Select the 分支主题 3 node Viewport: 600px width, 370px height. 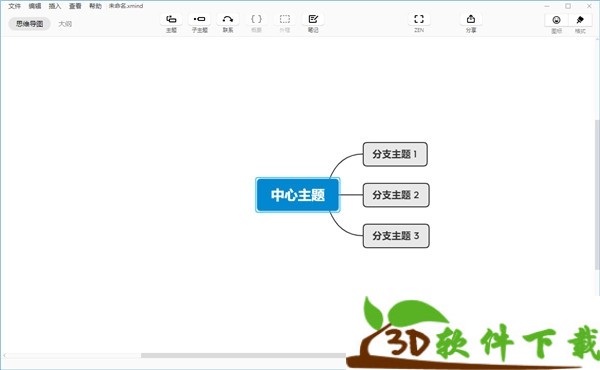[x=396, y=236]
